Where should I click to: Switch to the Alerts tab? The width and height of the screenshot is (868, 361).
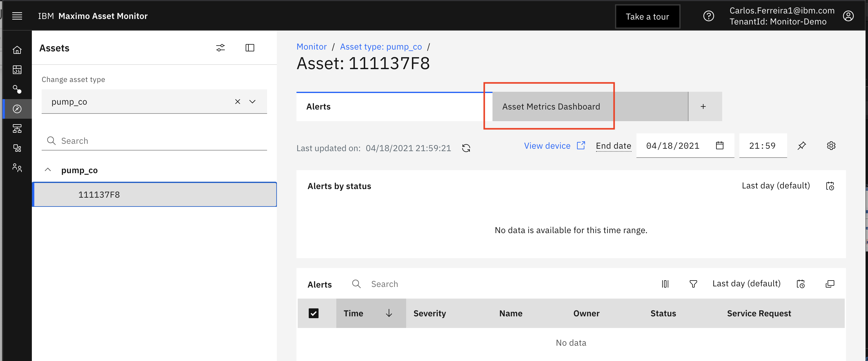394,106
